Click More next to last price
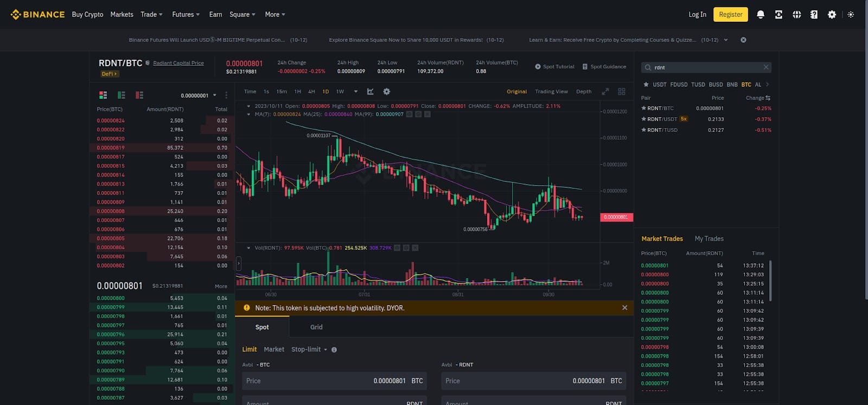This screenshot has height=405, width=868. click(221, 286)
